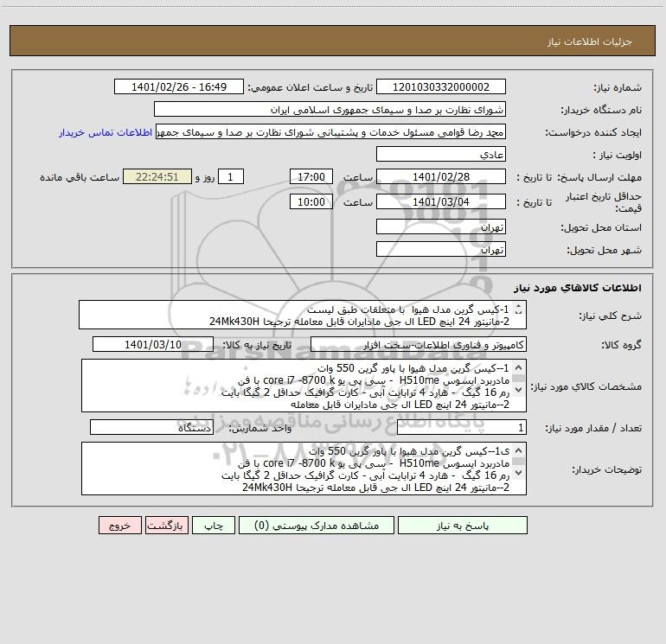Open 'اطلاعات تماس خریدار' contact link
666x644 pixels.
point(106,132)
